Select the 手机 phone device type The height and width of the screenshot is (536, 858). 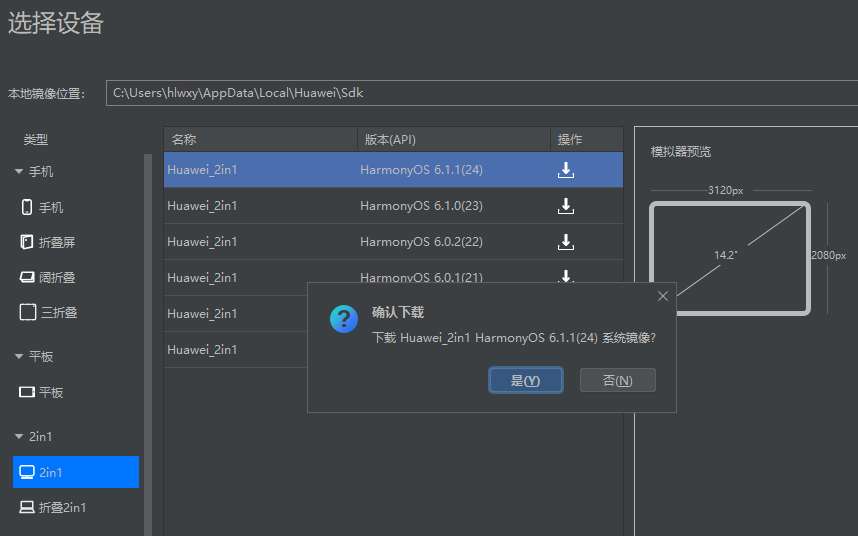point(42,207)
